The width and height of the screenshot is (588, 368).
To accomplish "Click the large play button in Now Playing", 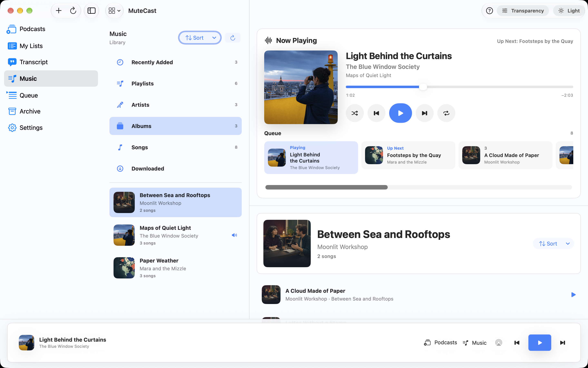I will click(x=400, y=113).
